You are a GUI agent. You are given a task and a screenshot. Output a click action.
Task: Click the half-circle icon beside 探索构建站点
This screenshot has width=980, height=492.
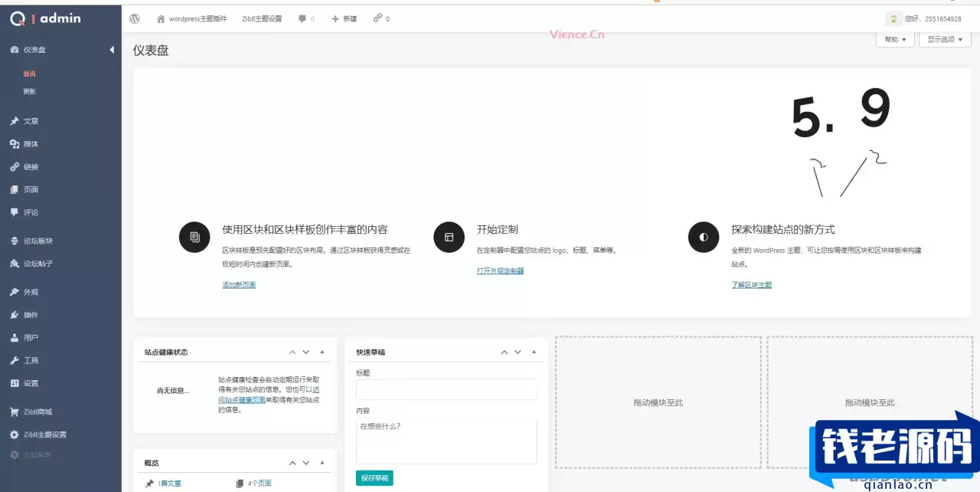coord(704,237)
